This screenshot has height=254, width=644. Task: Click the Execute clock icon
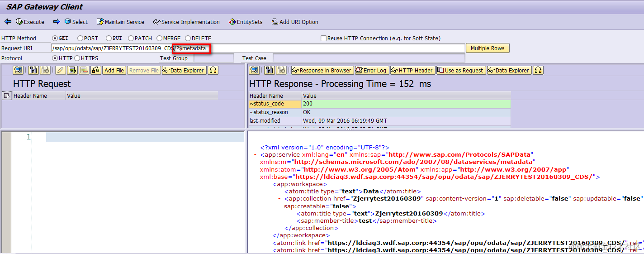pyautogui.click(x=19, y=22)
